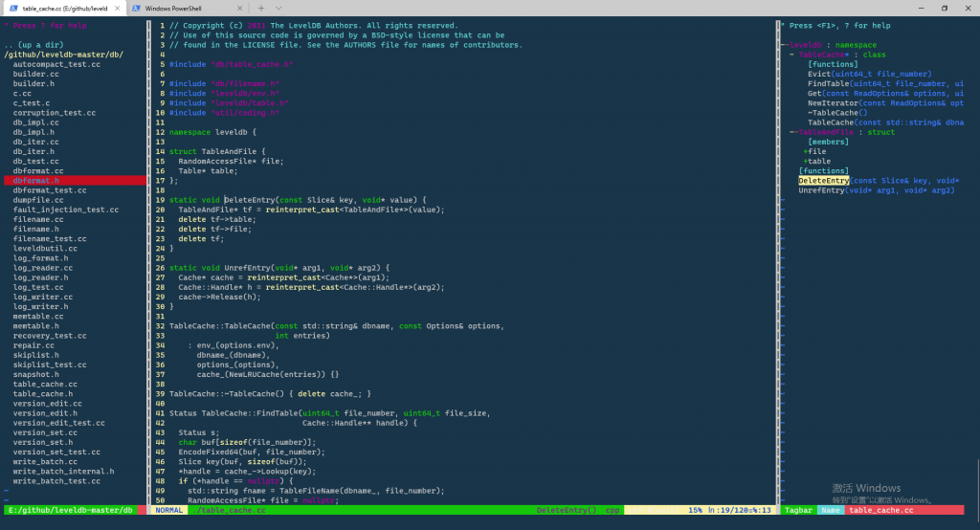Click the PowerShell icon on the second tab
980x530 pixels.
(x=136, y=8)
